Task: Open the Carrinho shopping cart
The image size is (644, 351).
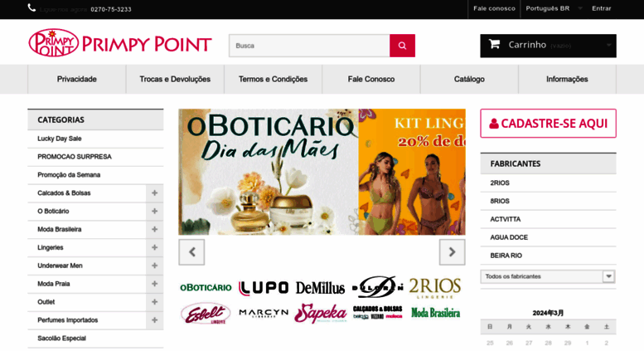Action: 548,46
